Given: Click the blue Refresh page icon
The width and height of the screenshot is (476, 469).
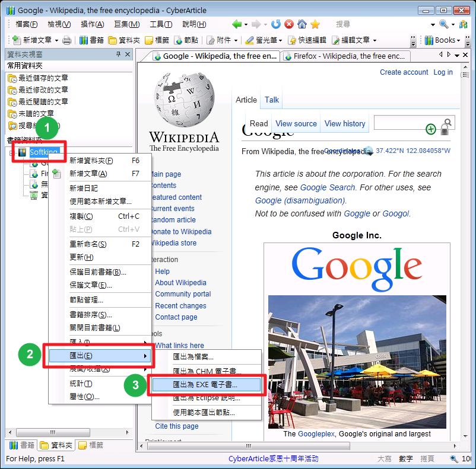Looking at the screenshot, I should (x=275, y=24).
